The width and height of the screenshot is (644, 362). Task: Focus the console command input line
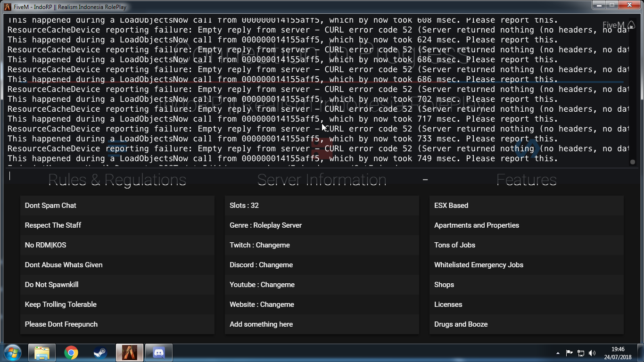pos(322,176)
